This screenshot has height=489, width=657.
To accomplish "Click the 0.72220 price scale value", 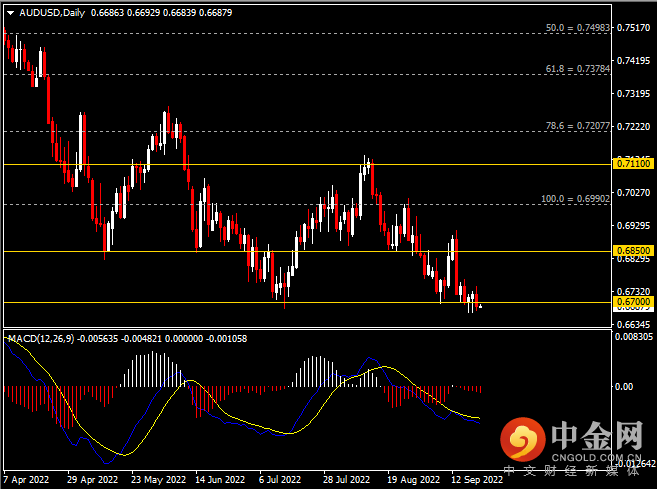I will pyautogui.click(x=634, y=127).
